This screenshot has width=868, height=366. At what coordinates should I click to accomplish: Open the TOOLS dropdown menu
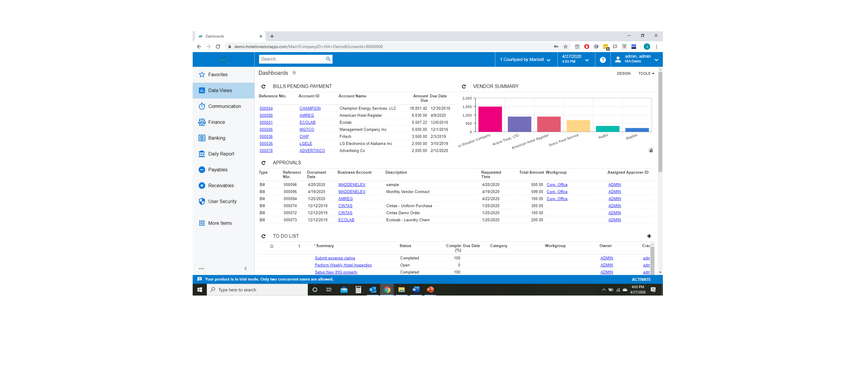coord(646,74)
